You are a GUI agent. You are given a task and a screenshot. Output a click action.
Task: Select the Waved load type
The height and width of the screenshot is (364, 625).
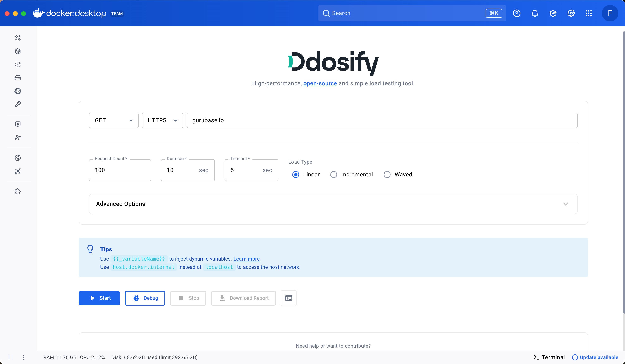(387, 175)
